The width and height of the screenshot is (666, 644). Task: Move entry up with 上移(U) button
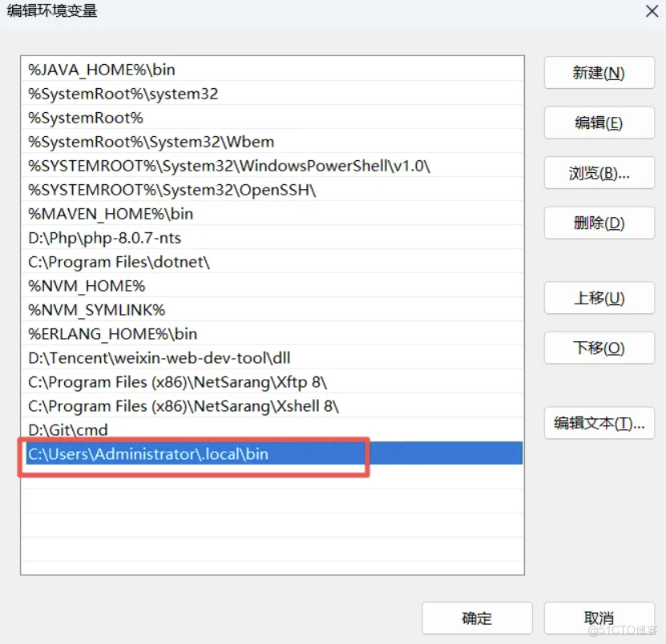pyautogui.click(x=599, y=298)
